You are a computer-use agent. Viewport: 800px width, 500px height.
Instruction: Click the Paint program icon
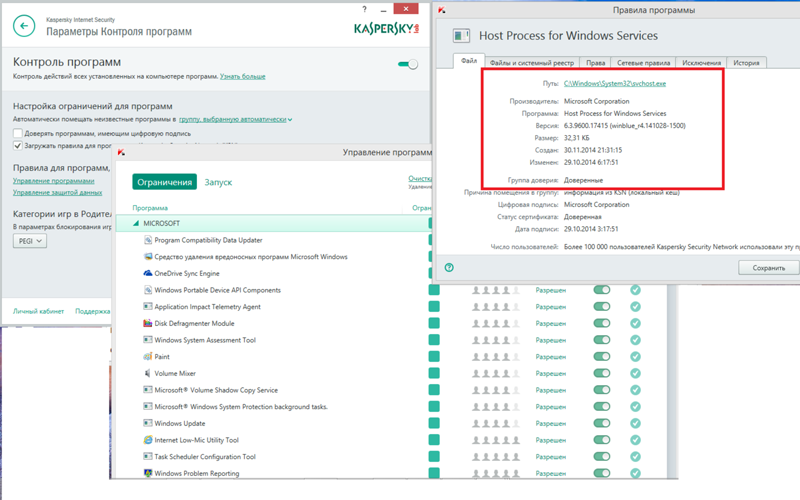pyautogui.click(x=148, y=357)
